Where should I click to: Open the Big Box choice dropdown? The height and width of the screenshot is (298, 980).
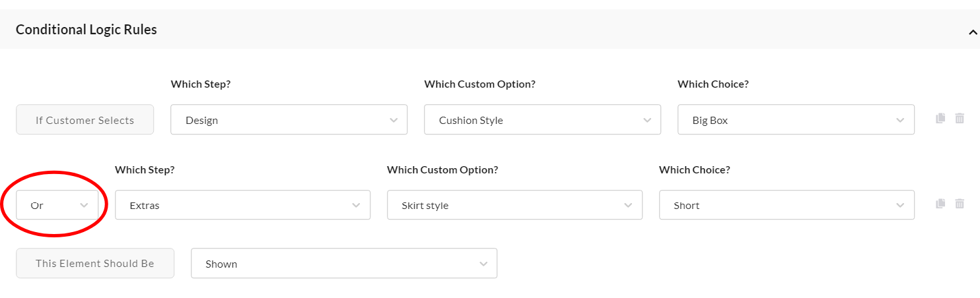point(796,120)
